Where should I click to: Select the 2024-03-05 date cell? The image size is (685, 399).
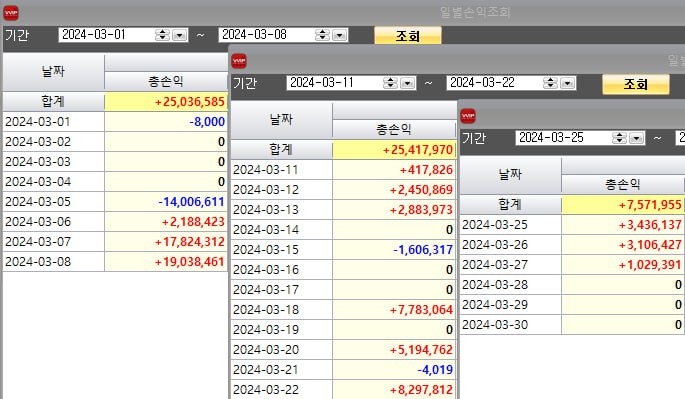click(53, 201)
